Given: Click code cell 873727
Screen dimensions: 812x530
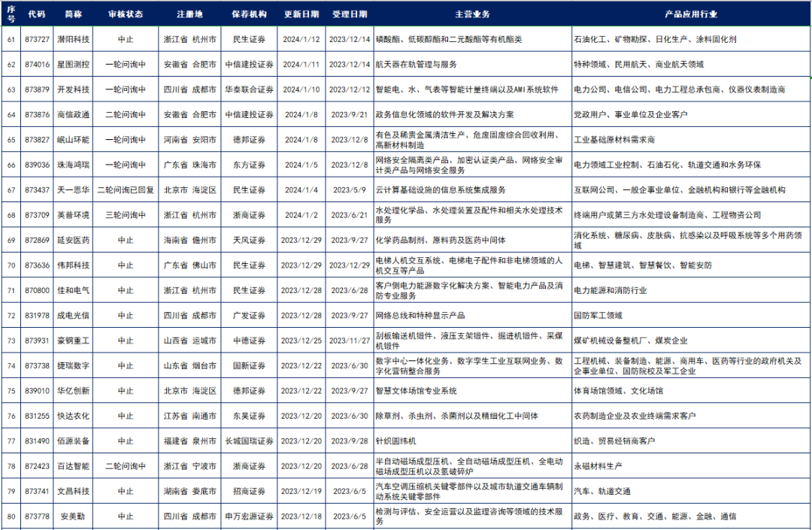Looking at the screenshot, I should (38, 39).
